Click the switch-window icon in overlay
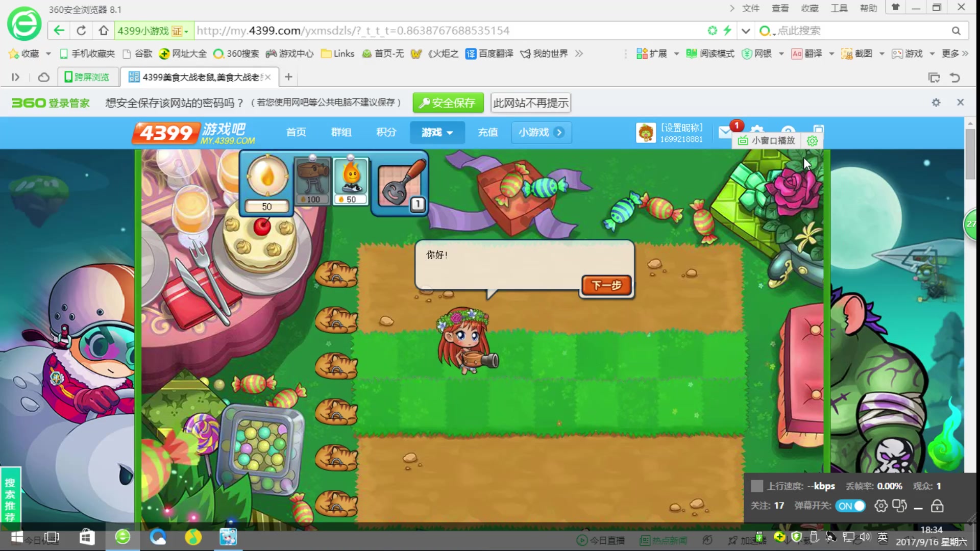The height and width of the screenshot is (551, 980). click(899, 506)
